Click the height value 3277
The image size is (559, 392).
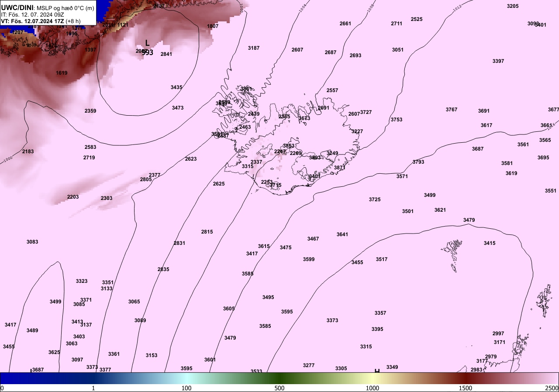click(309, 365)
